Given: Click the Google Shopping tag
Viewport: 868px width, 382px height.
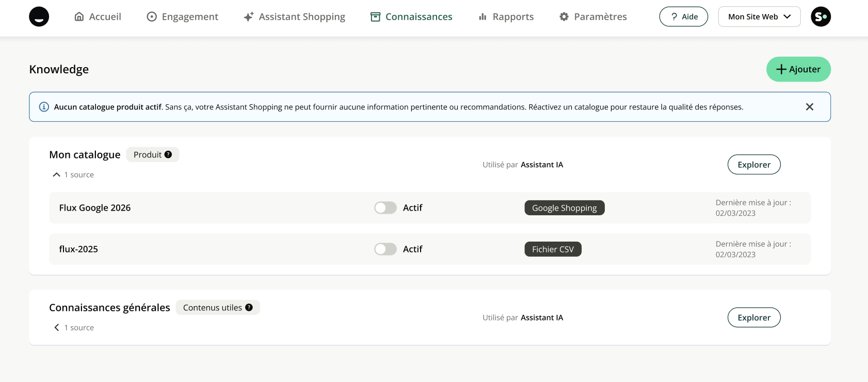Looking at the screenshot, I should tap(564, 208).
